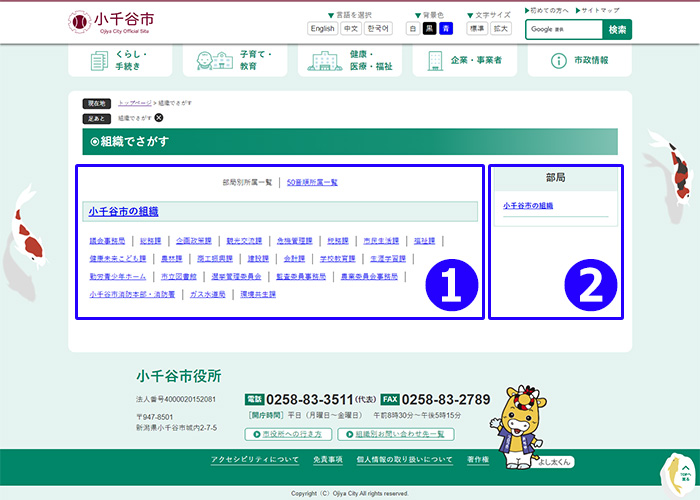The height and width of the screenshot is (500, 700).
Task: Open 会計課 department page
Action: (295, 258)
